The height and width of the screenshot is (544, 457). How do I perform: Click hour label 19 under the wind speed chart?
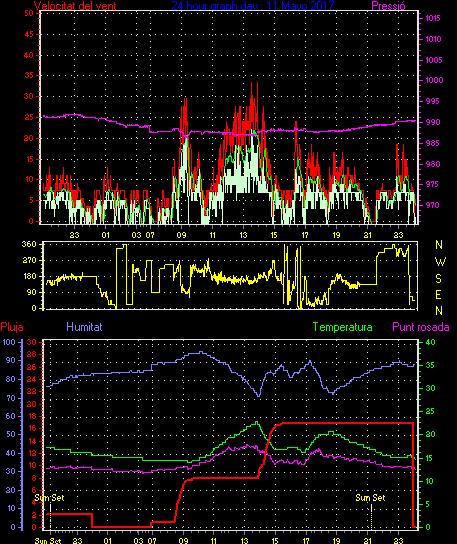coord(336,235)
